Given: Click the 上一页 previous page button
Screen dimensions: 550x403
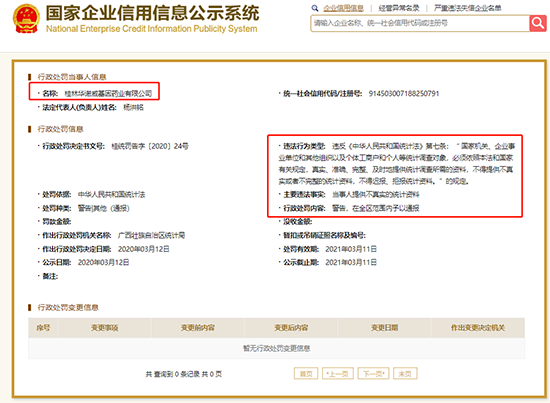Looking at the screenshot, I should tap(338, 374).
